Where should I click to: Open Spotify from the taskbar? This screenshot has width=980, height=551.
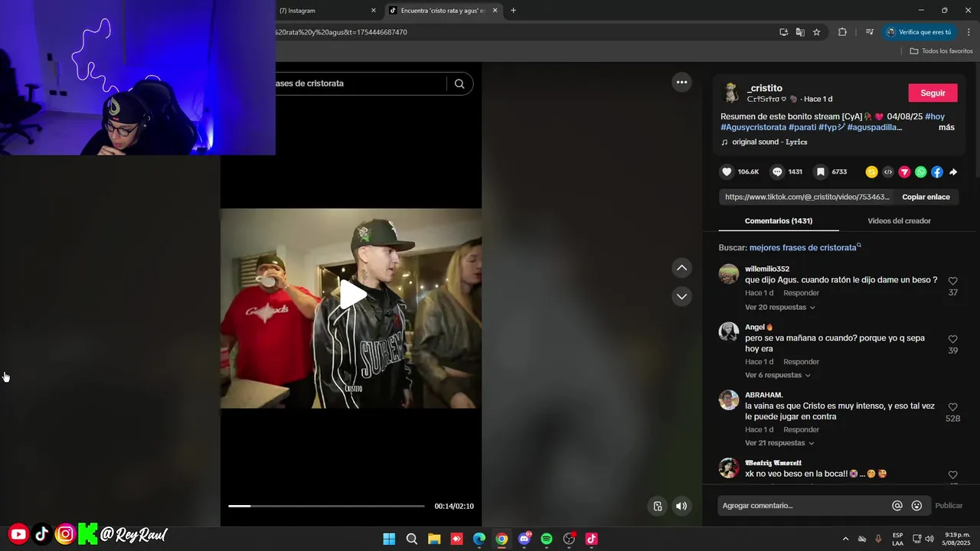click(x=547, y=539)
